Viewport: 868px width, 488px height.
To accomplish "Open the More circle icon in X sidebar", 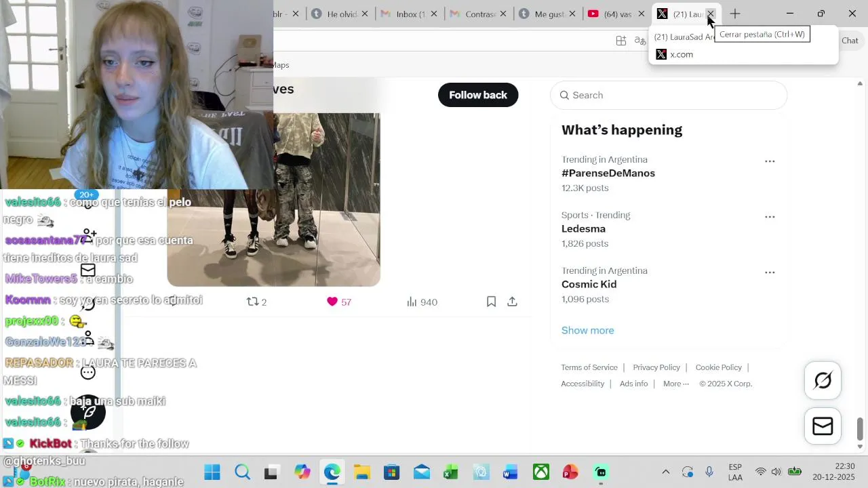I will (87, 372).
